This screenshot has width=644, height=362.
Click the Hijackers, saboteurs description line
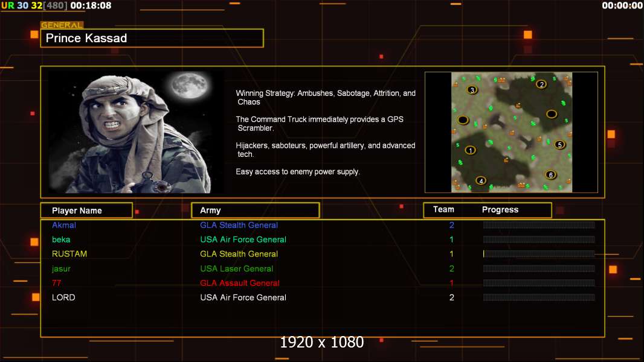(x=326, y=150)
